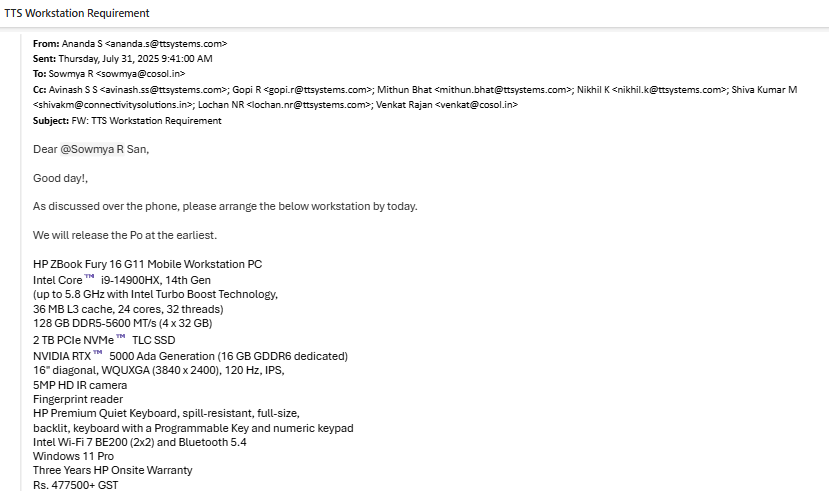Click the NVIDIA RTX 5000 Ada Generation line
The width and height of the screenshot is (829, 491).
[190, 356]
